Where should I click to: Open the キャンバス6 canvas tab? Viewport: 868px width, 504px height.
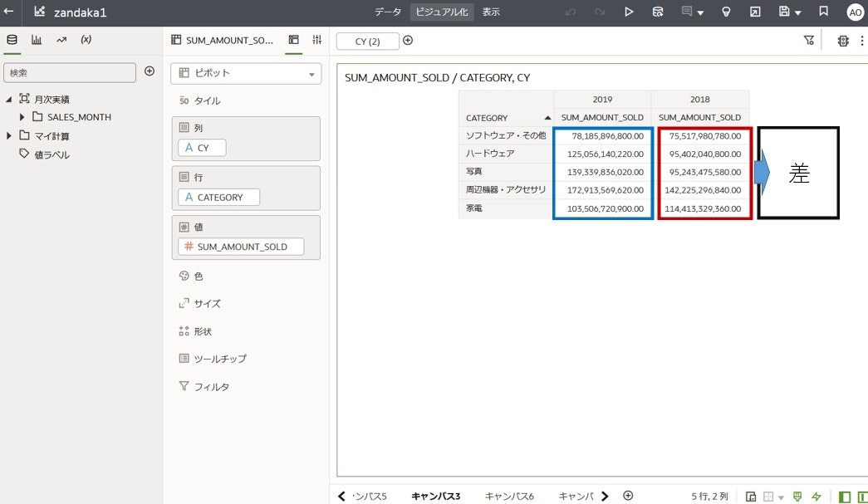pos(509,497)
